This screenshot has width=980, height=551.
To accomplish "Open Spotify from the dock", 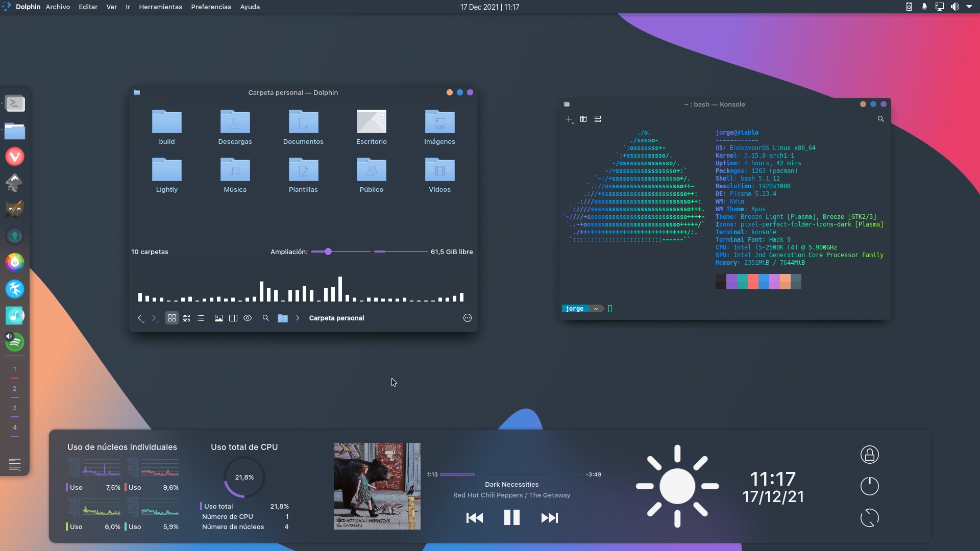I will click(15, 342).
